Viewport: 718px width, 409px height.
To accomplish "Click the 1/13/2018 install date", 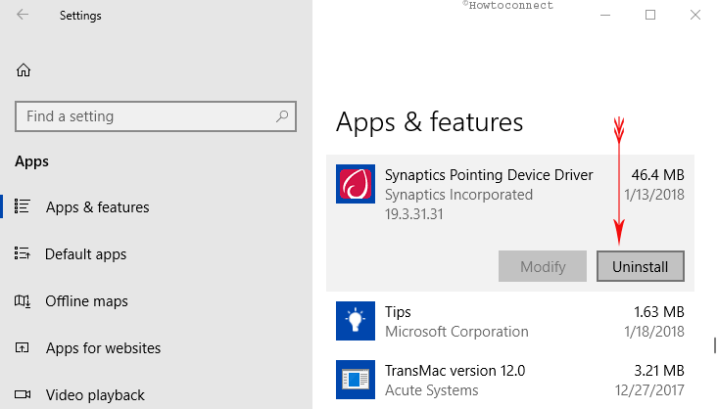I will (654, 195).
